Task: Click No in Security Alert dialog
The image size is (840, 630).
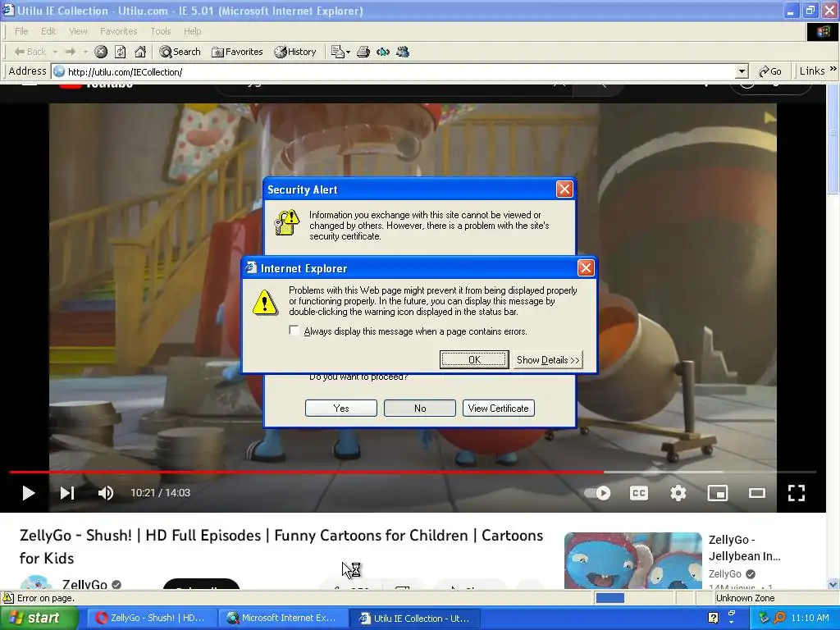Action: point(420,409)
